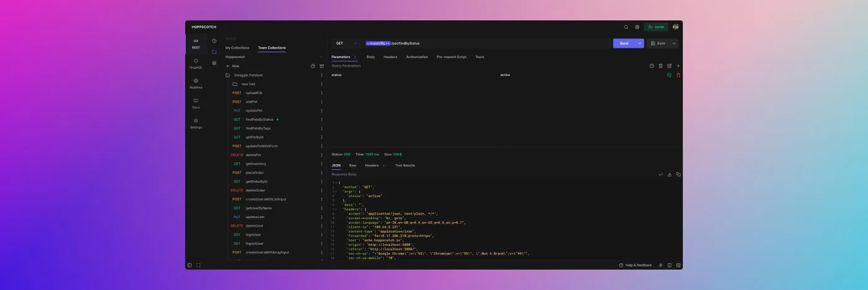Image resolution: width=868 pixels, height=290 pixels.
Task: Click the status parameter key field
Action: point(414,75)
